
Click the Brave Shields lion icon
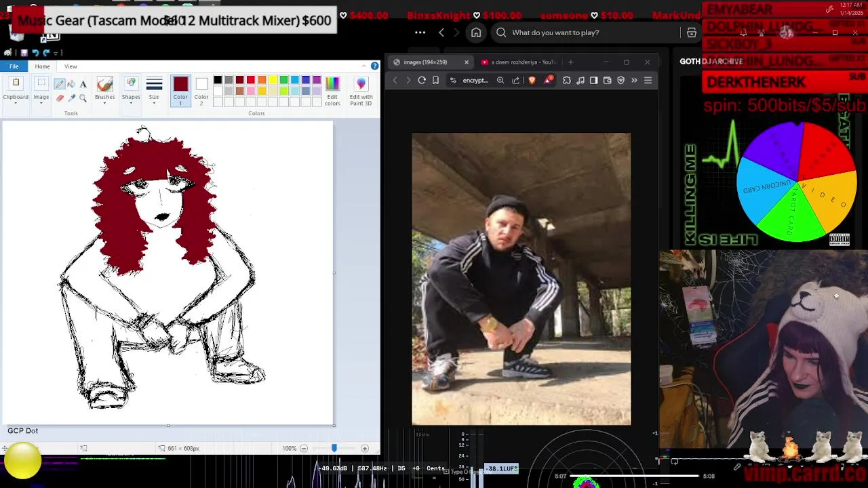coord(532,80)
